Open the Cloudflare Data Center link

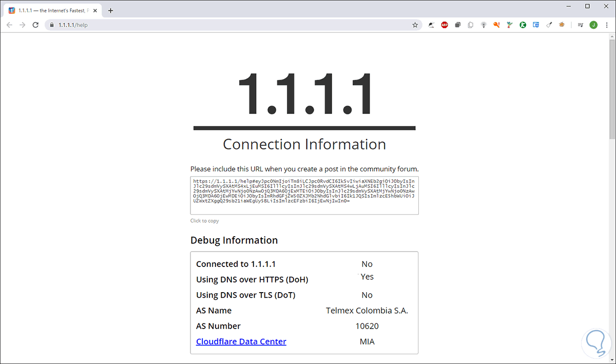coord(241,341)
